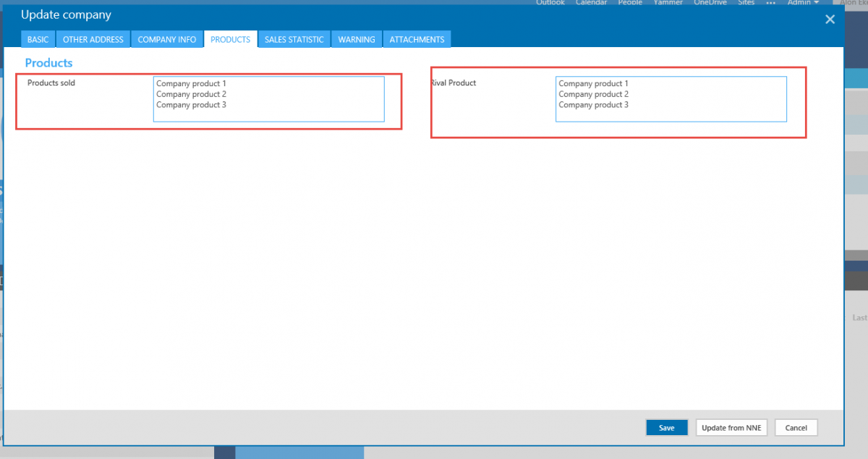Click Company product 2 in Products sold
Screen dimensions: 868x459
point(191,94)
